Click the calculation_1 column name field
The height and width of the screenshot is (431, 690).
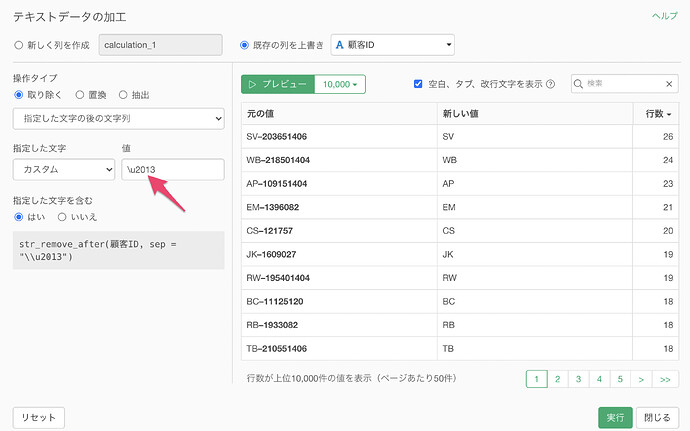[x=161, y=45]
